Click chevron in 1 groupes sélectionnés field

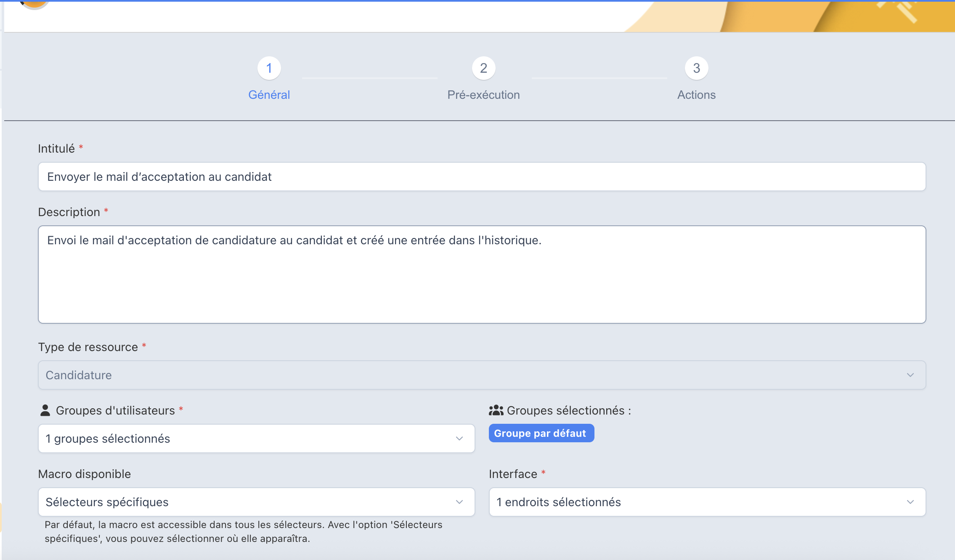pyautogui.click(x=459, y=438)
